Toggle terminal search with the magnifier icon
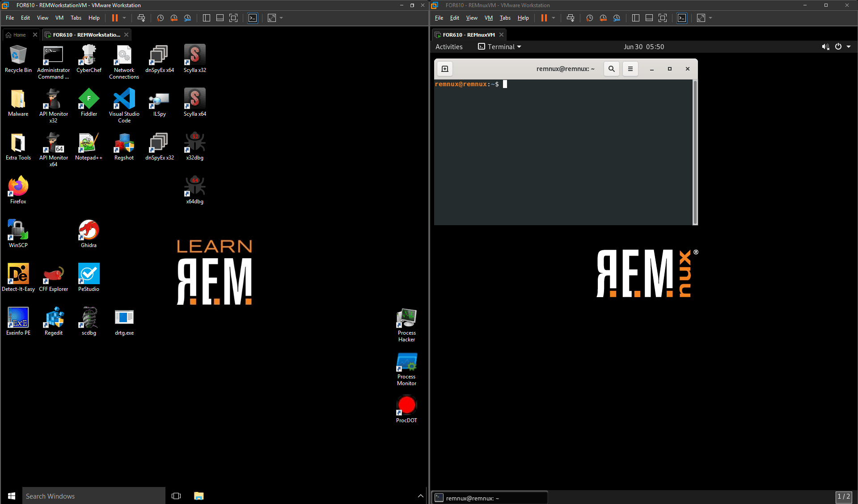The height and width of the screenshot is (504, 858). (x=611, y=69)
